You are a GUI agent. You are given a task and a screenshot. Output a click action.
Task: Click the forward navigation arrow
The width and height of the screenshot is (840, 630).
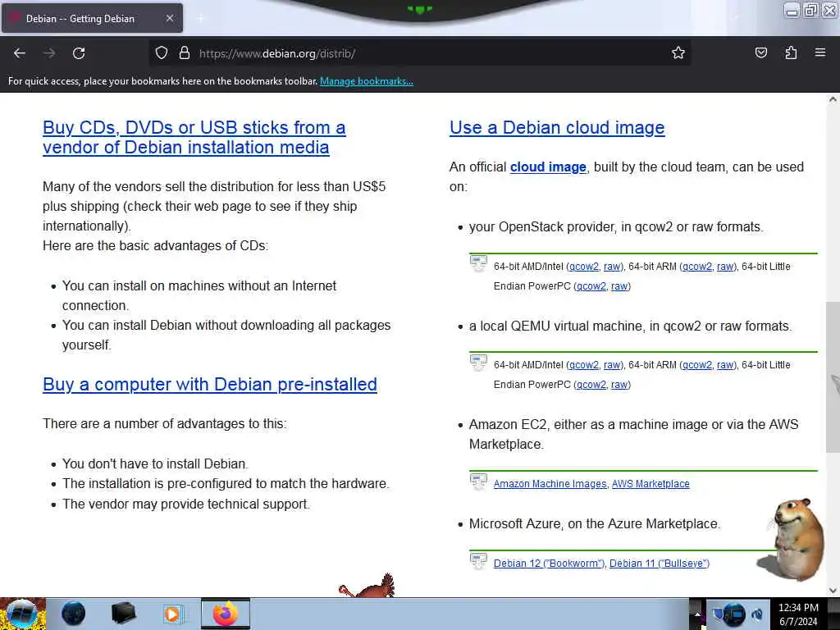[x=49, y=53]
